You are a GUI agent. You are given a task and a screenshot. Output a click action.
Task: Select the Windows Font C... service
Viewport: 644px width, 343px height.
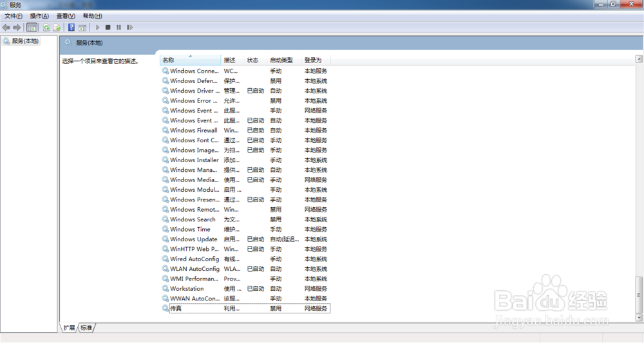click(245, 140)
